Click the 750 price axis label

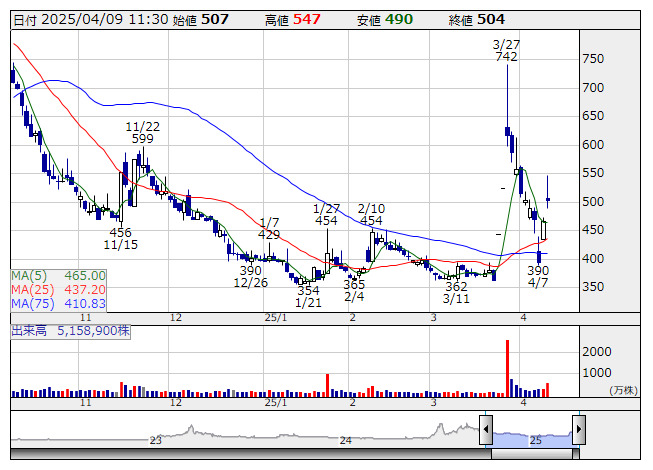tap(593, 59)
